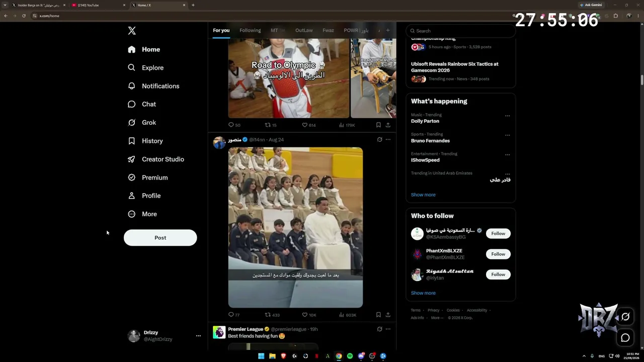Click the Post button
This screenshot has height=362, width=644.
160,238
